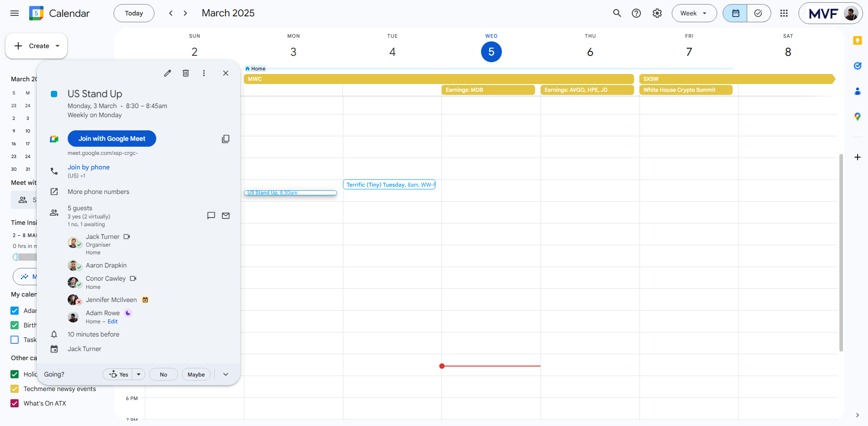Image resolution: width=868 pixels, height=426 pixels.
Task: Select date 10 in mini calendar
Action: pyautogui.click(x=28, y=131)
